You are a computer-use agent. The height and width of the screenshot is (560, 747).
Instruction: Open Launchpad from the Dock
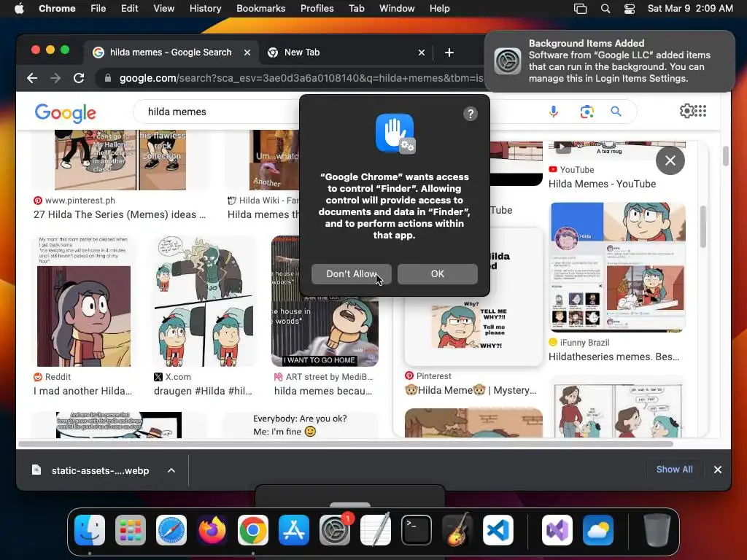[x=131, y=530]
